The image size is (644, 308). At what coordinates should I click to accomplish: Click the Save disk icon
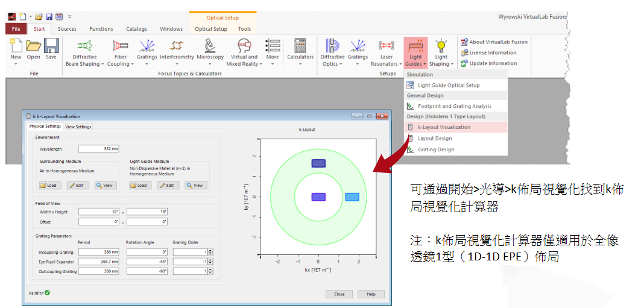51,45
